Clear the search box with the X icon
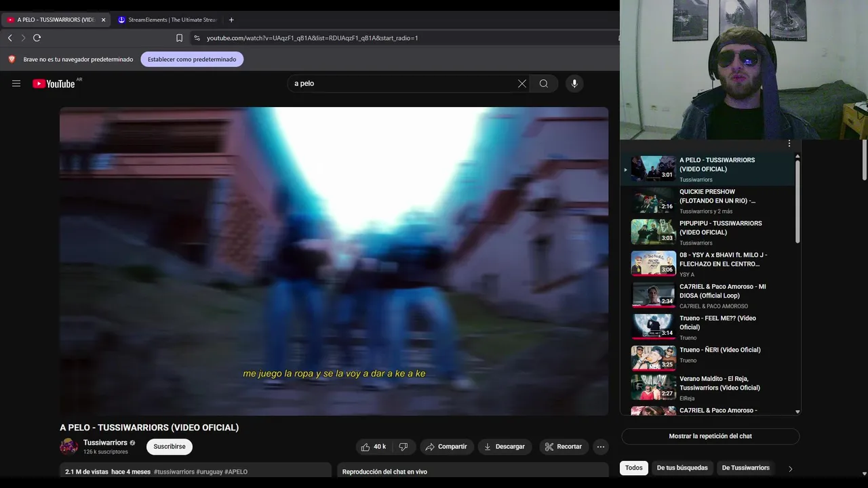 click(522, 83)
